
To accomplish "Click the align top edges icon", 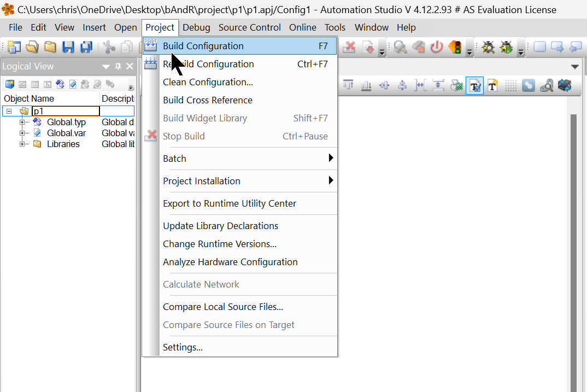I will pos(348,86).
